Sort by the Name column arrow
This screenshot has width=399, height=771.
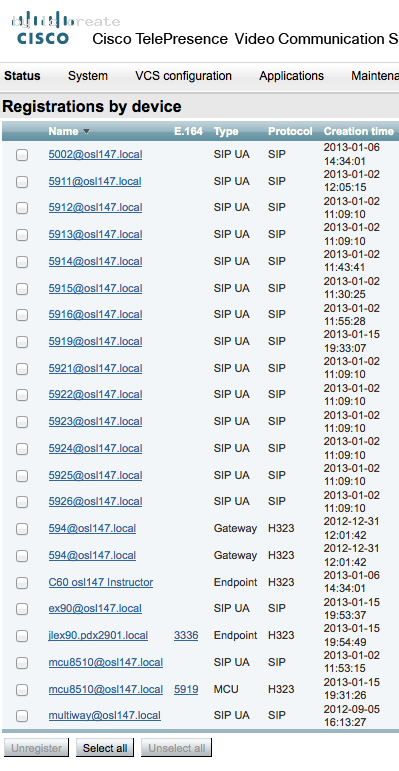[87, 132]
